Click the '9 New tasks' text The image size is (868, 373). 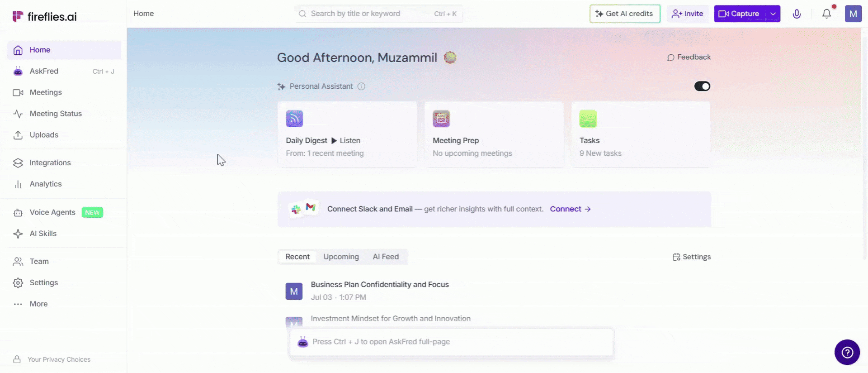pos(600,153)
